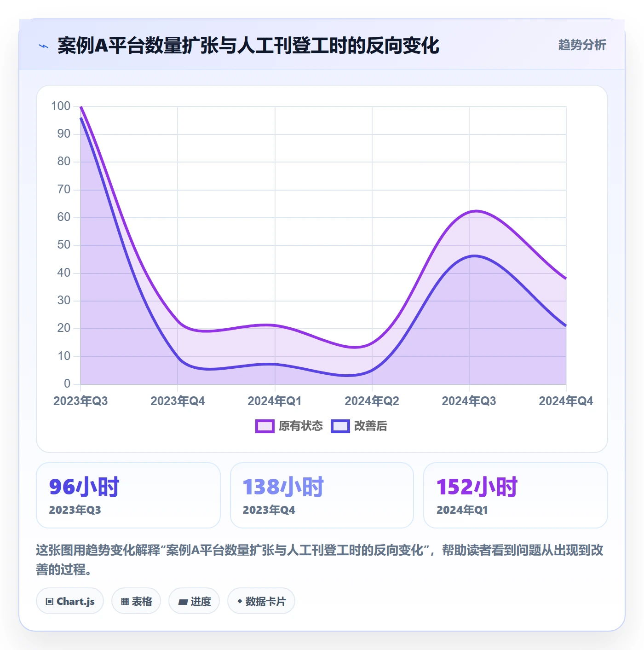This screenshot has width=644, height=650.
Task: Click the 100 y-axis value
Action: click(61, 106)
